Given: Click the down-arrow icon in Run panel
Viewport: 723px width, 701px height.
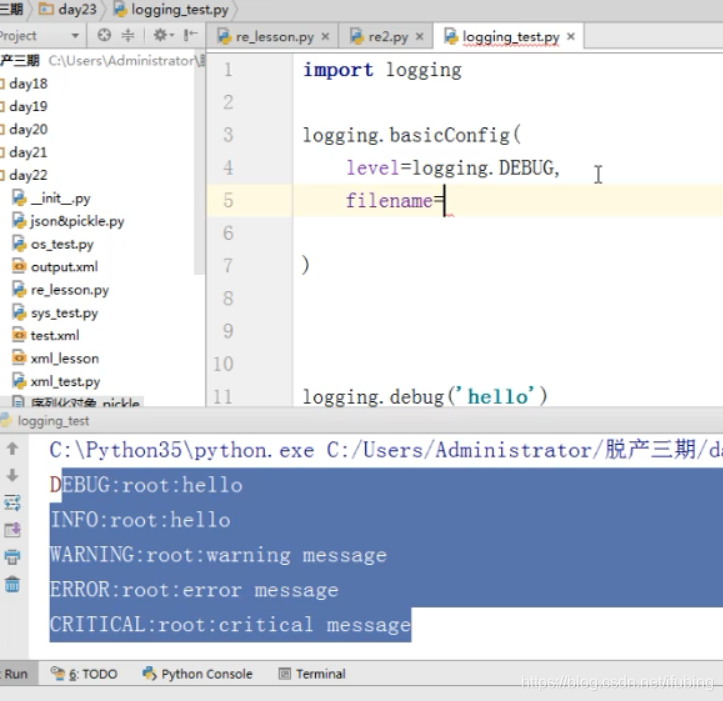Looking at the screenshot, I should tap(12, 475).
